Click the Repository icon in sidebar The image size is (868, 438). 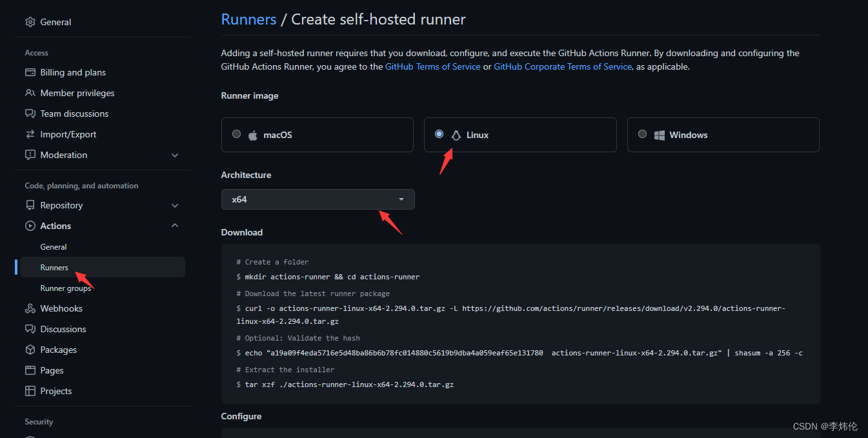pos(30,205)
